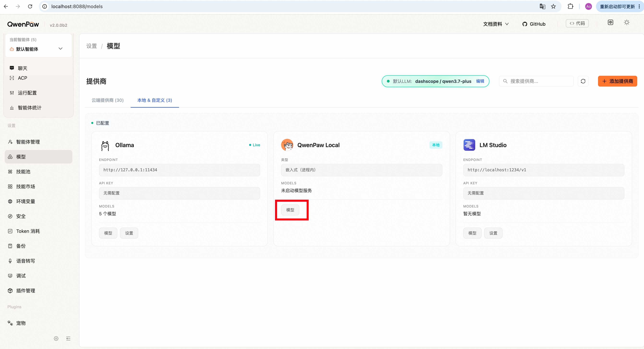Open 聊天 in the sidebar

(x=39, y=68)
